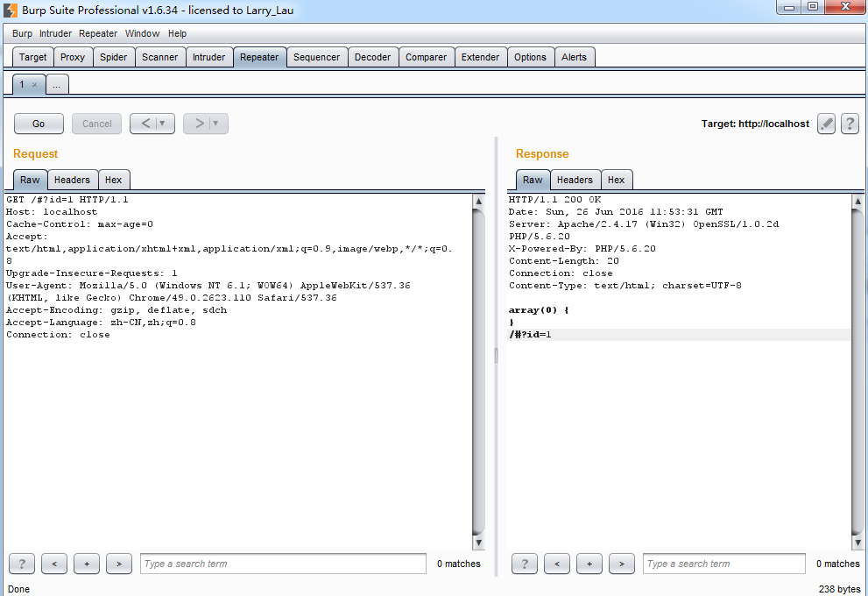Click the 'X-Powered-By: PHP/5.6.20' header line
The height and width of the screenshot is (596, 868).
[582, 249]
